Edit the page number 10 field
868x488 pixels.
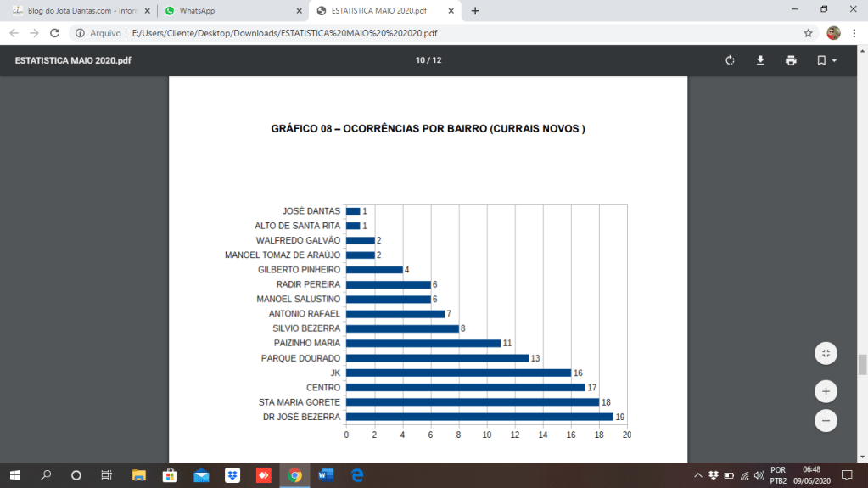[x=420, y=60]
